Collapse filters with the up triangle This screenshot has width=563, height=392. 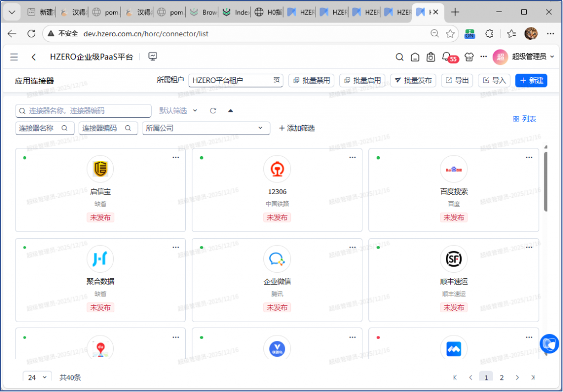pos(230,111)
